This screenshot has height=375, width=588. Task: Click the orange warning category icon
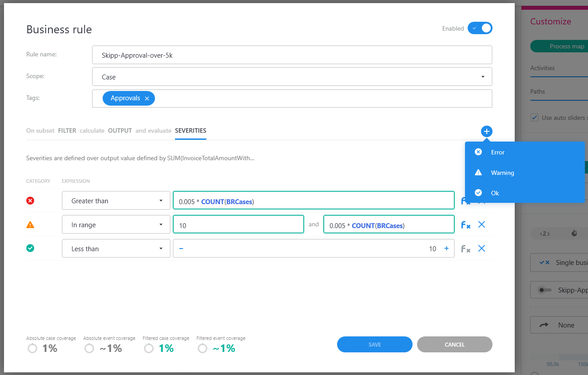point(30,225)
